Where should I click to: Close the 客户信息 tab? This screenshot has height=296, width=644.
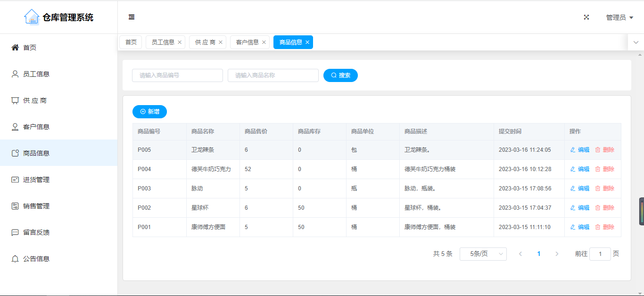tap(264, 42)
